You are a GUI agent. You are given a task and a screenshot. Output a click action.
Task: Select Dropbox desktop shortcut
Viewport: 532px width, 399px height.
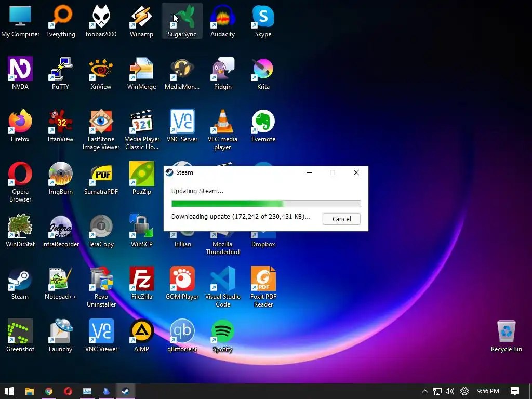pos(263,240)
